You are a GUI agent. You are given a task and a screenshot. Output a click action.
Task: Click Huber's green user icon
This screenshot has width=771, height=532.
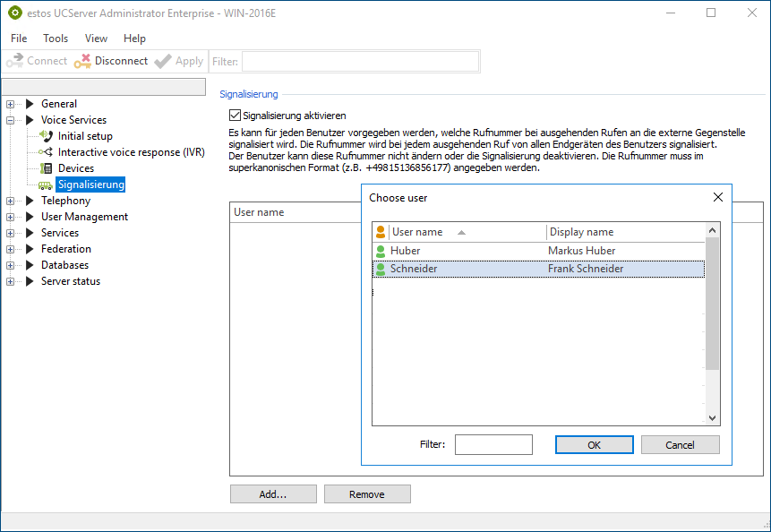tap(381, 252)
